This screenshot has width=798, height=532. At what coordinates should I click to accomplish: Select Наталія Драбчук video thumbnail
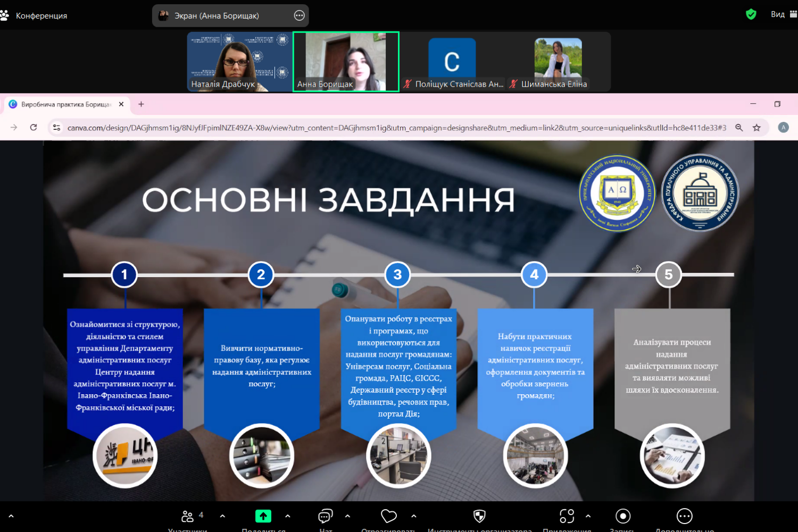239,62
